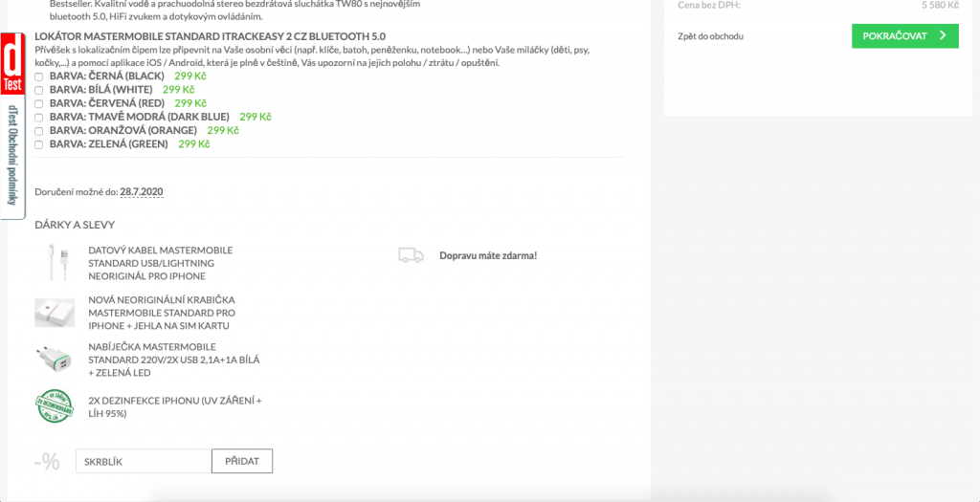
Task: Click the green UV disinfection badge icon
Action: point(55,405)
